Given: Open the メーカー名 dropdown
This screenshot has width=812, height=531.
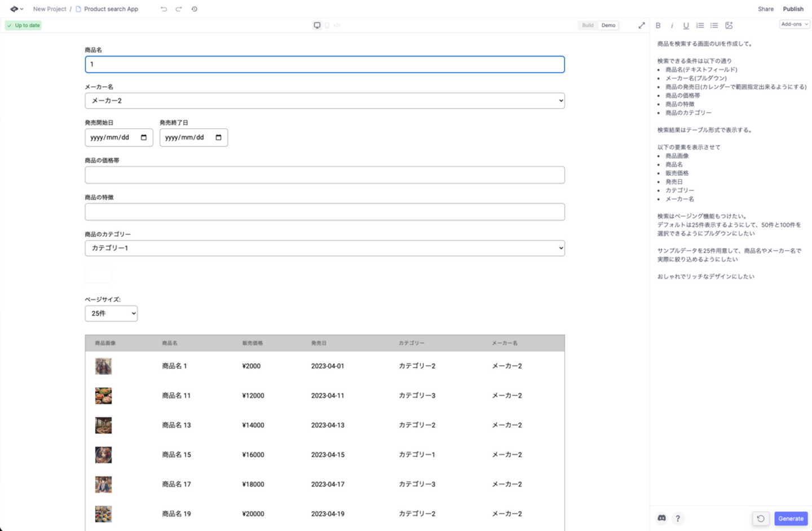Looking at the screenshot, I should 324,101.
